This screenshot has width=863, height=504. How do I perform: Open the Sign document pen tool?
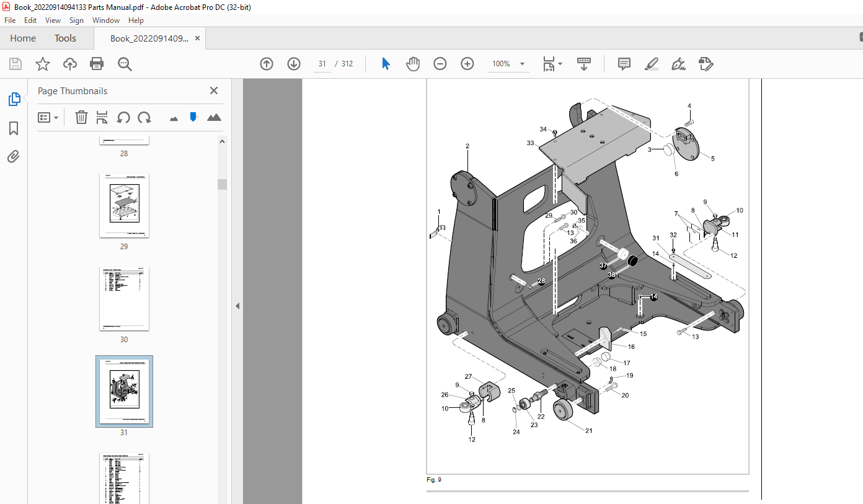point(678,64)
